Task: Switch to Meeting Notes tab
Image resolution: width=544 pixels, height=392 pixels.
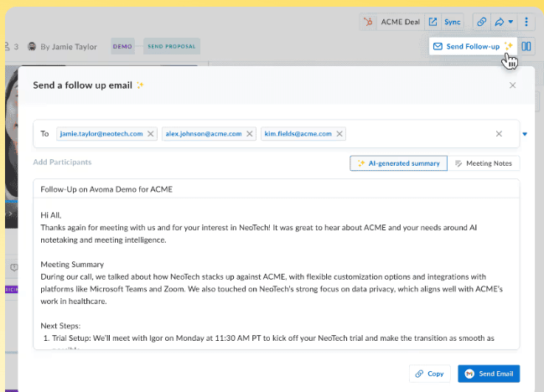Action: (484, 163)
